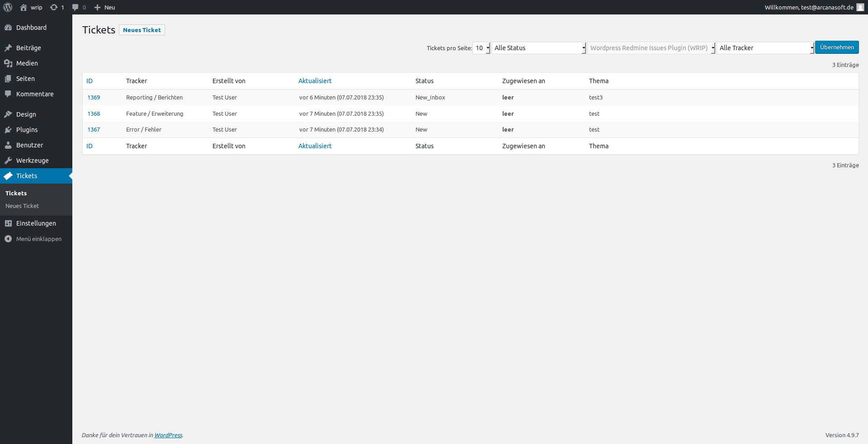Click the Beiträge pin icon
The width and height of the screenshot is (868, 444).
[x=8, y=48]
